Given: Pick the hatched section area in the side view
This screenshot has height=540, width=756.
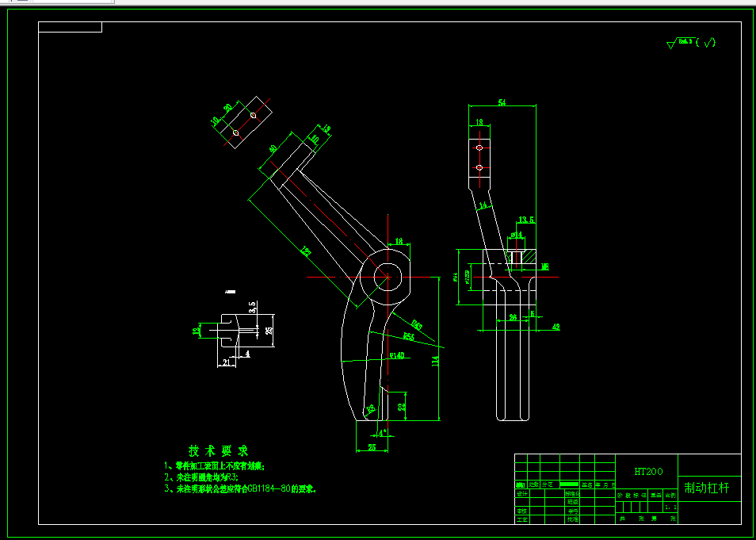Looking at the screenshot, I should tap(529, 256).
